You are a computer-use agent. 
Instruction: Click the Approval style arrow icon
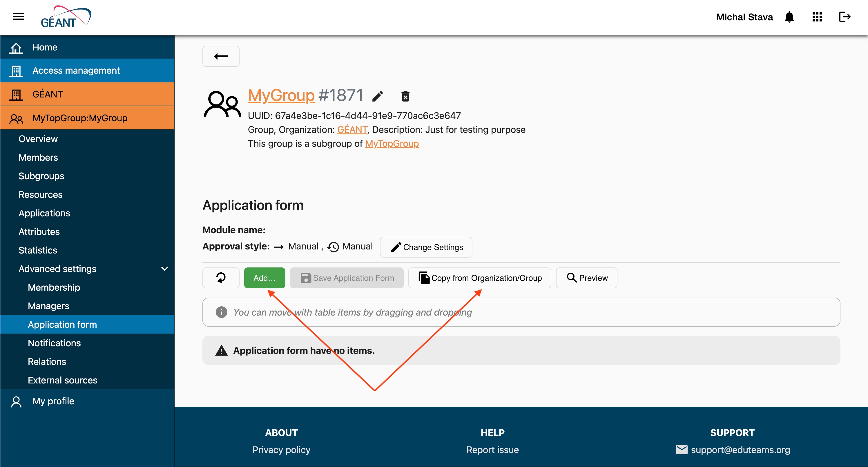coord(279,247)
